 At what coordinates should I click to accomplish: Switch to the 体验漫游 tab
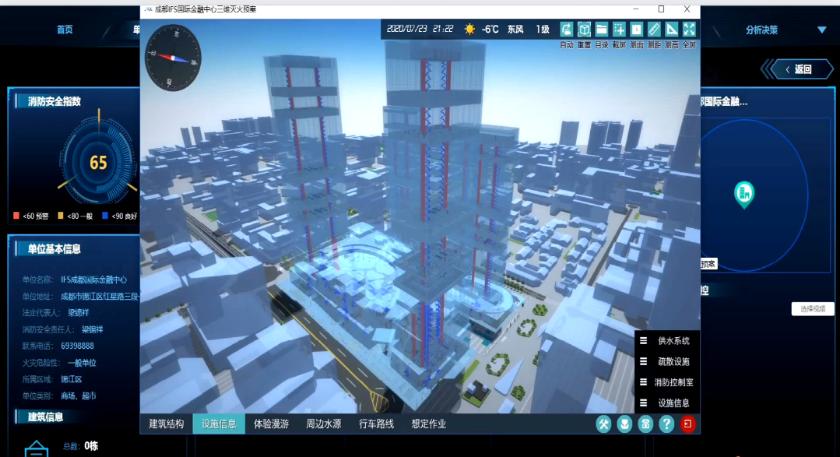pyautogui.click(x=271, y=424)
